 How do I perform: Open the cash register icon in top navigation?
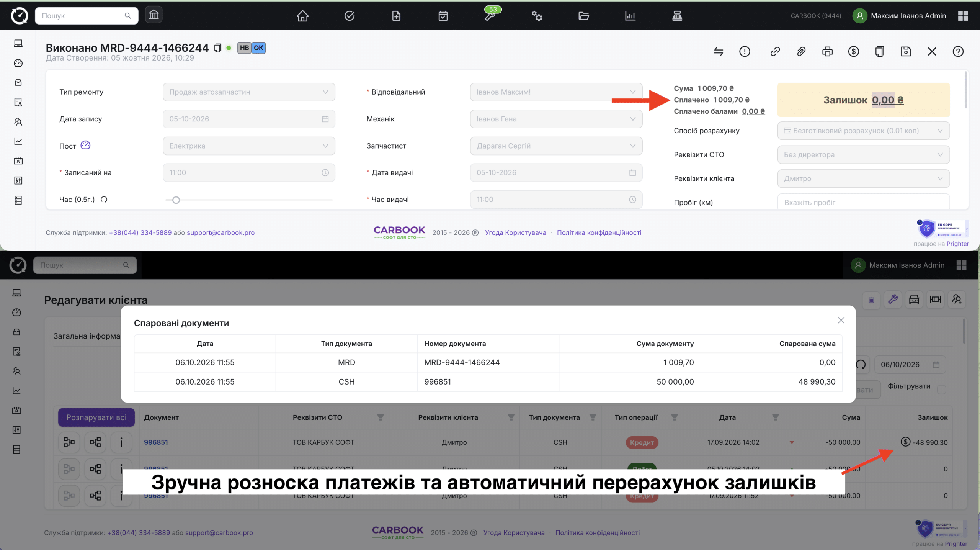(677, 16)
